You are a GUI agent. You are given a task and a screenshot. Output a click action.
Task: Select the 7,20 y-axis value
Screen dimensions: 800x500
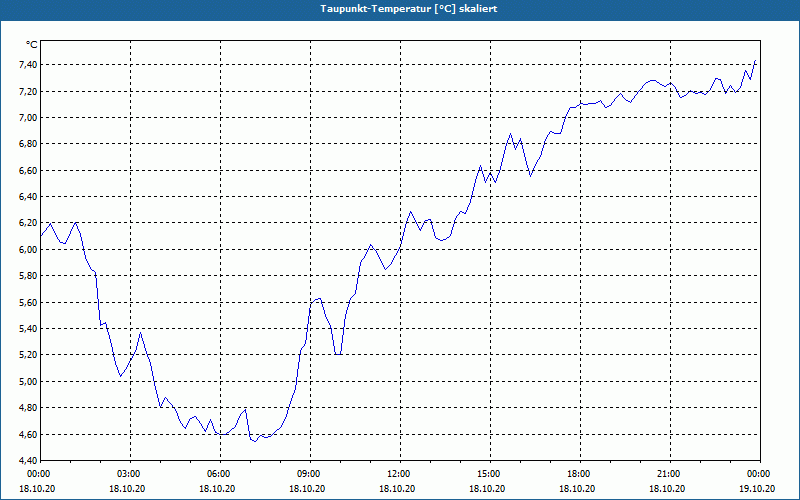[x=28, y=91]
